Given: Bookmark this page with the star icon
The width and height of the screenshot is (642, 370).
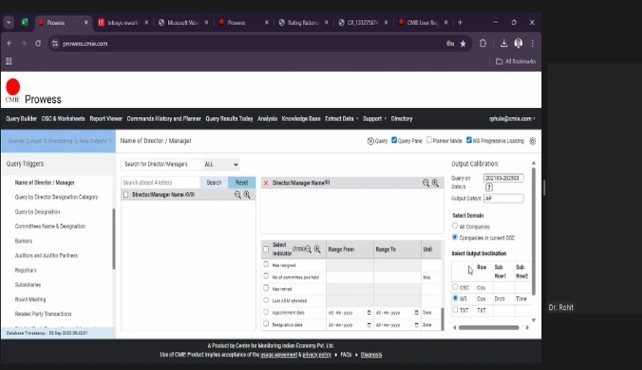Looking at the screenshot, I should 463,43.
